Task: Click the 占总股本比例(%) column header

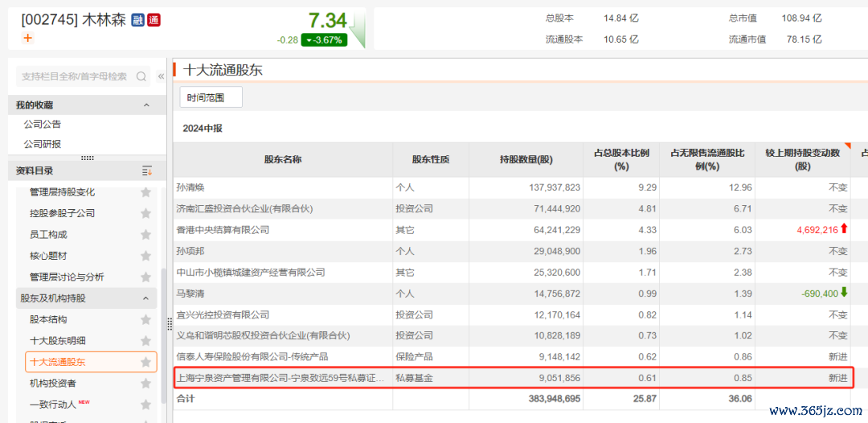Action: 620,159
